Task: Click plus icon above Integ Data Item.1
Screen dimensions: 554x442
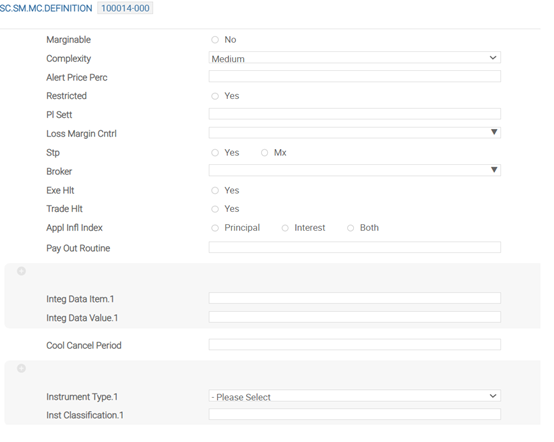Action: (21, 271)
